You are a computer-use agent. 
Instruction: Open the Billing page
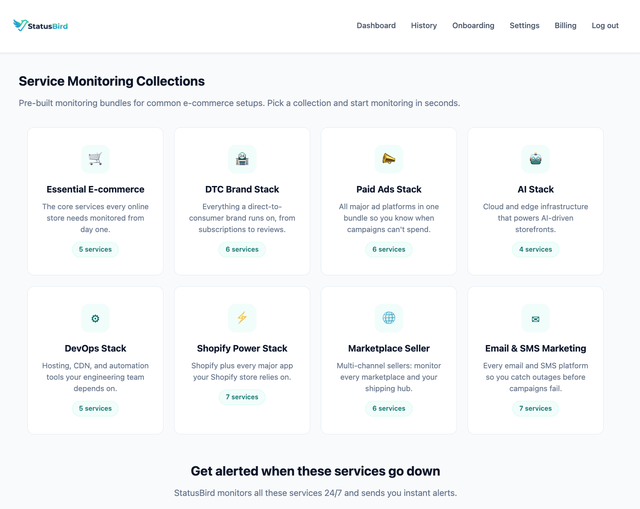click(x=565, y=25)
